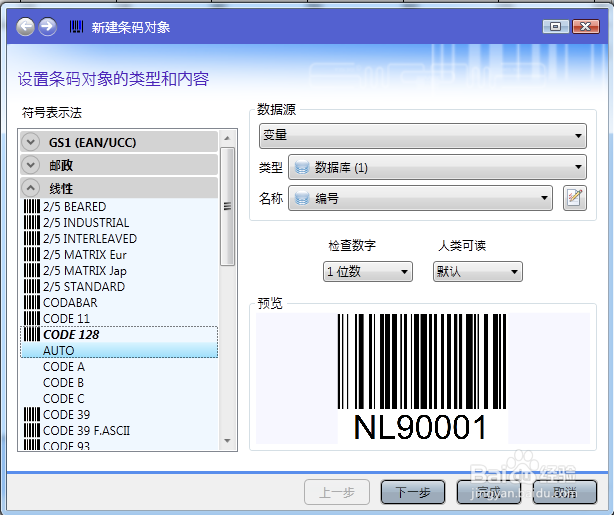Expand the GS1 (EAN/UCC) group
Screen dimensions: 614x515
tap(31, 142)
